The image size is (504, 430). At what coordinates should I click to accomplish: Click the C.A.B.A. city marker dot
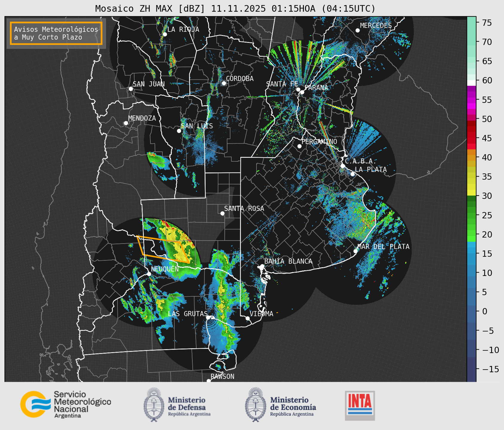coord(343,166)
